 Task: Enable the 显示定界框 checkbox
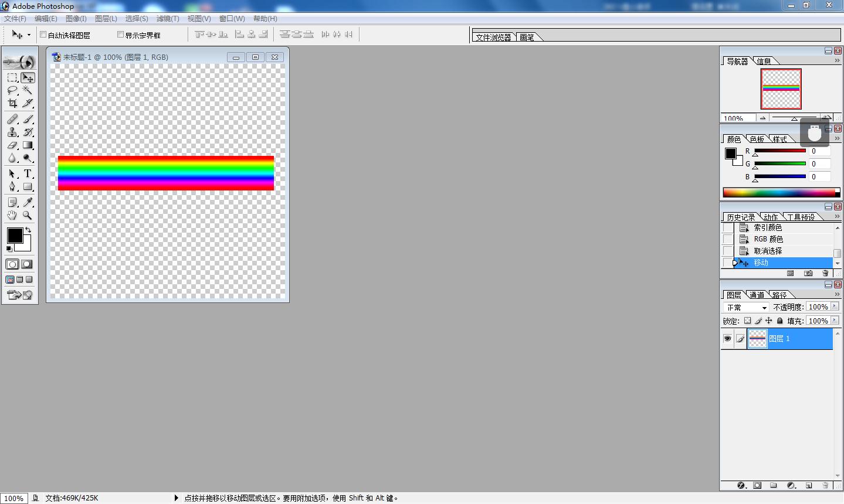pos(120,35)
